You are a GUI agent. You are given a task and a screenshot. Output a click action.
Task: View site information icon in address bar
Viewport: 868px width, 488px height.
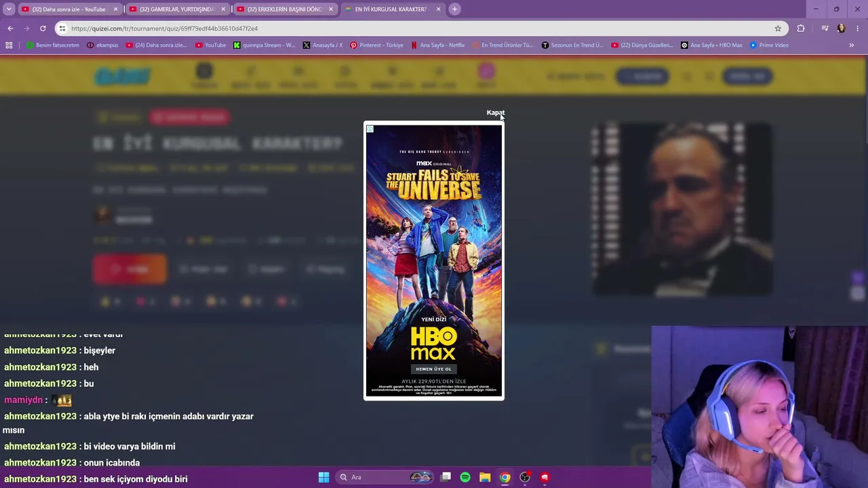click(62, 28)
